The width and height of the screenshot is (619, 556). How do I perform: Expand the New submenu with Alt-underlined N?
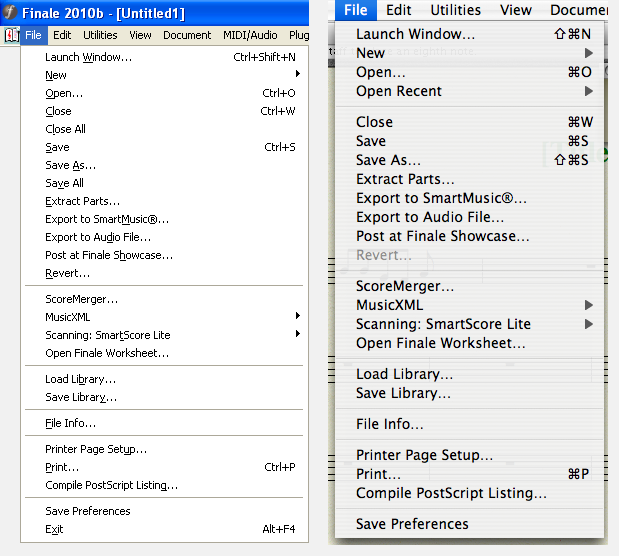[x=56, y=75]
